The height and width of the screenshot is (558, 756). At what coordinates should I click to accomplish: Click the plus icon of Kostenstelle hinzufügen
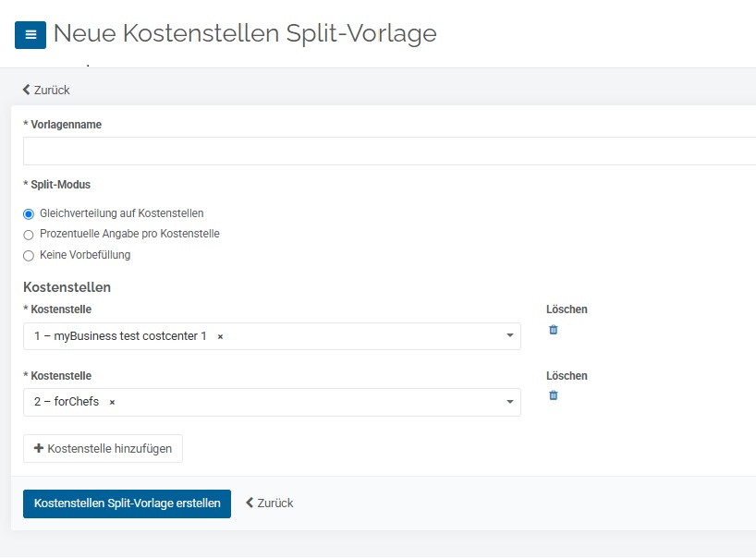coord(39,448)
